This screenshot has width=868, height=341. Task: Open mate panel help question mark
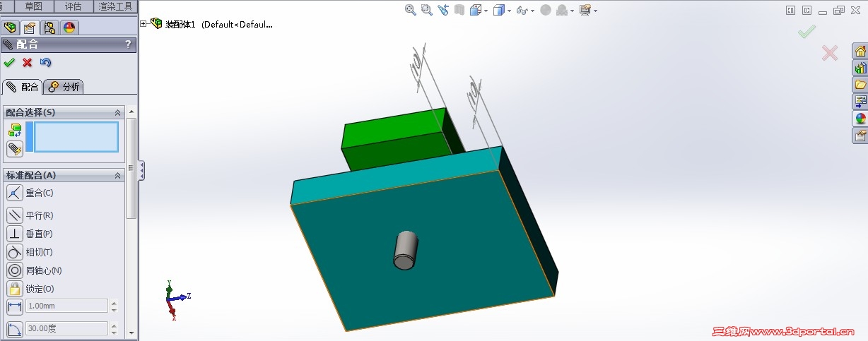click(x=128, y=44)
